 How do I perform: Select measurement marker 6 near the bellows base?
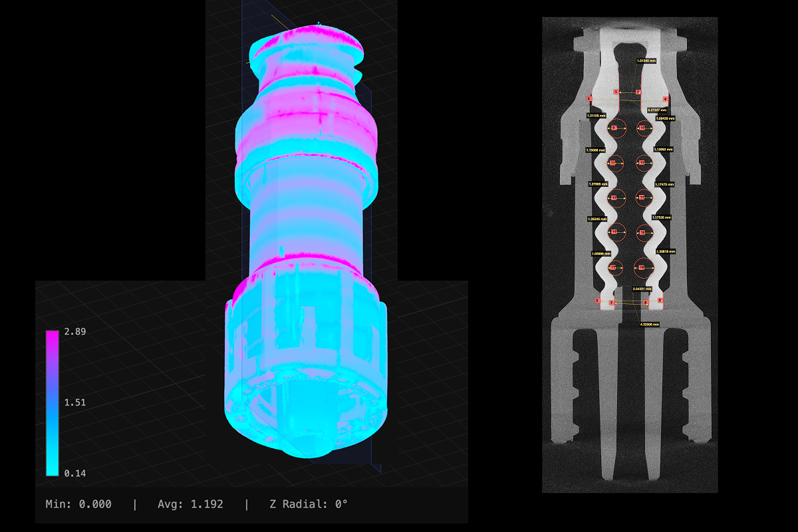click(660, 301)
